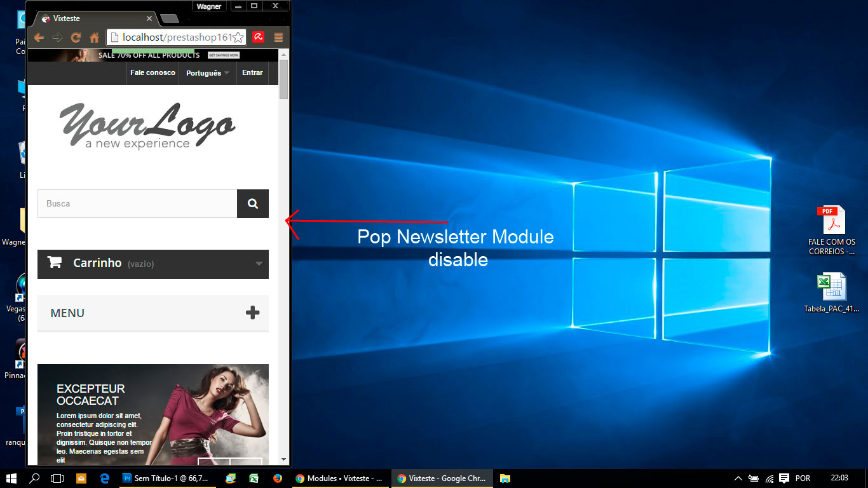
Task: Open Task View on the taskbar
Action: (x=57, y=478)
